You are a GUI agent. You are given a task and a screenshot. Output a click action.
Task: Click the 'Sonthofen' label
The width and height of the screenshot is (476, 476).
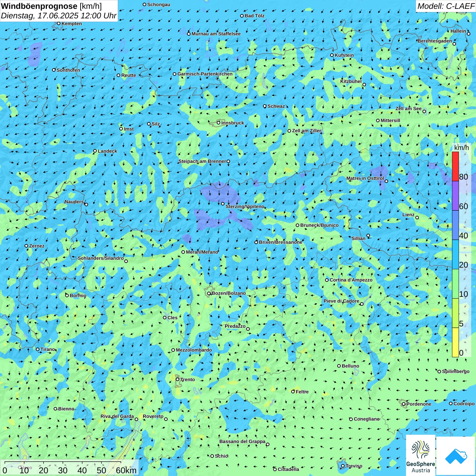point(68,70)
